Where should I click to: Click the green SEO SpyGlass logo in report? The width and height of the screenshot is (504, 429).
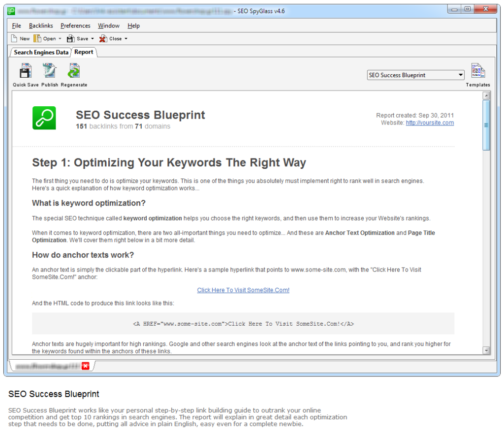click(44, 118)
